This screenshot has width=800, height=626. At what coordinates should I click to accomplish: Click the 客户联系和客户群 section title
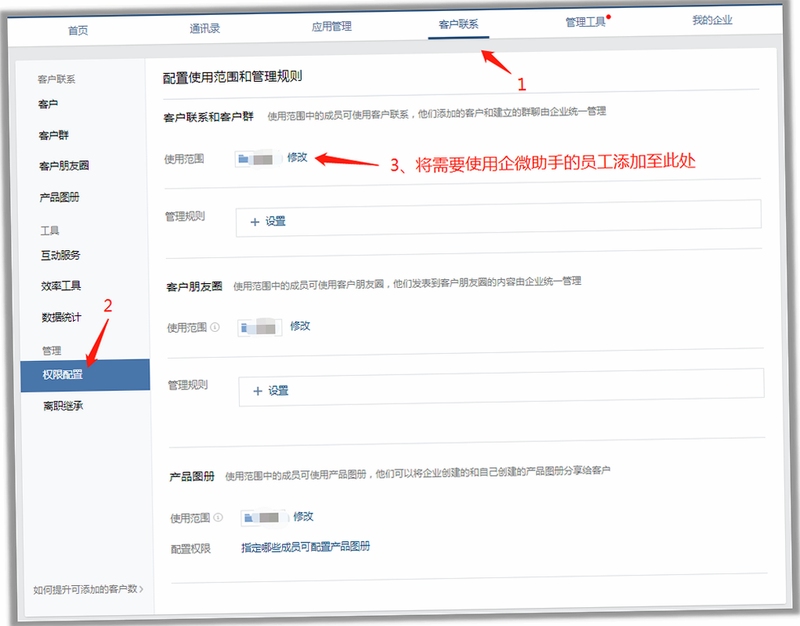coord(208,117)
